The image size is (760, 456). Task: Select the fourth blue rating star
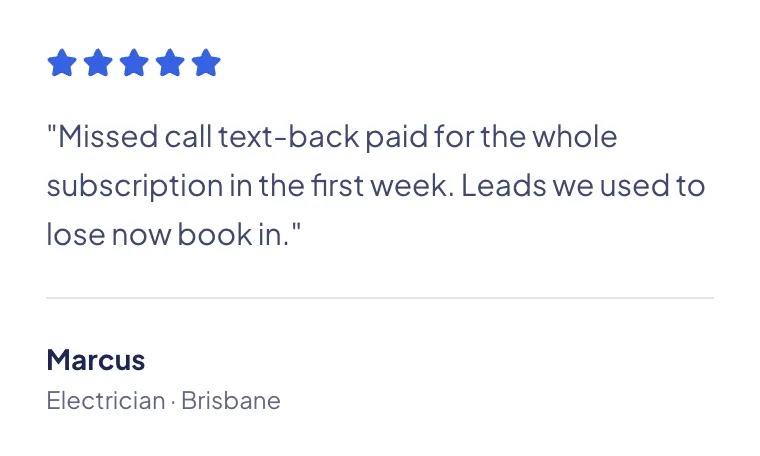click(x=170, y=63)
